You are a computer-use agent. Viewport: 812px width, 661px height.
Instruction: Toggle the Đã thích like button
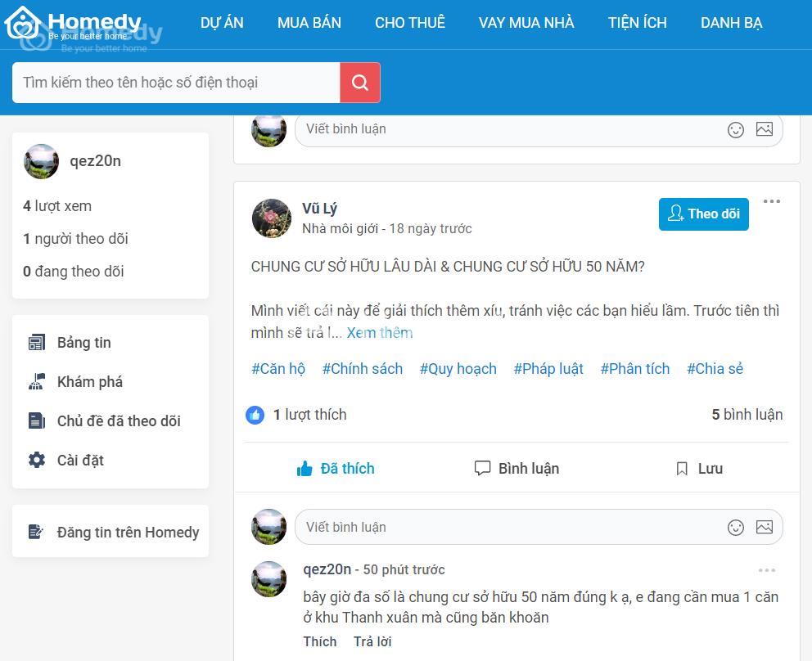point(336,469)
